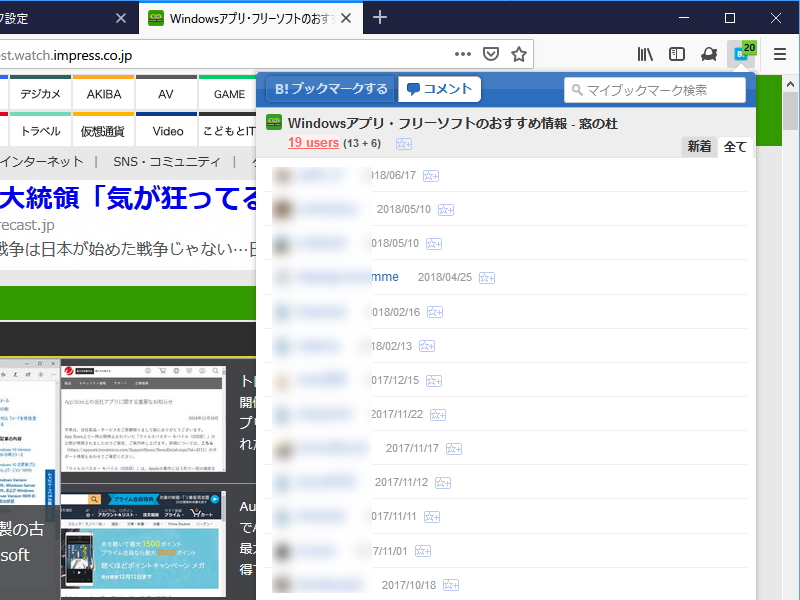The height and width of the screenshot is (600, 800).
Task: Save the page to Pocket
Action: pyautogui.click(x=491, y=54)
